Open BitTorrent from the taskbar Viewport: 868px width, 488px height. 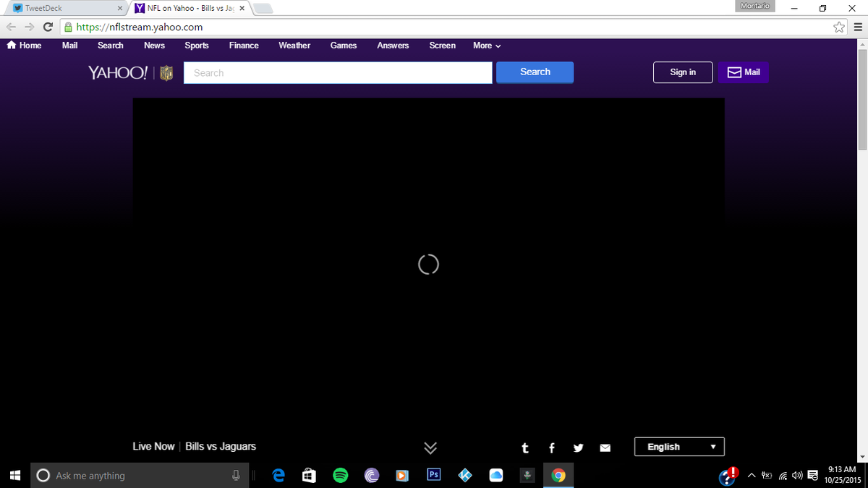[x=371, y=475]
